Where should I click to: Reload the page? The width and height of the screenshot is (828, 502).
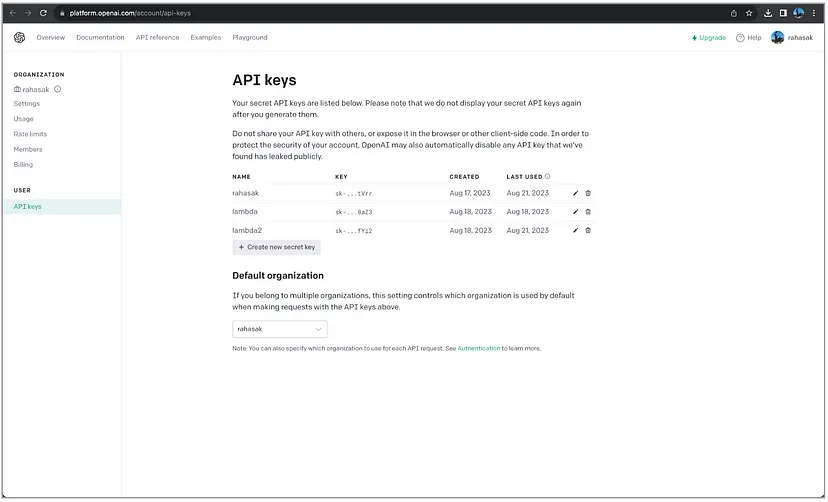[43, 13]
